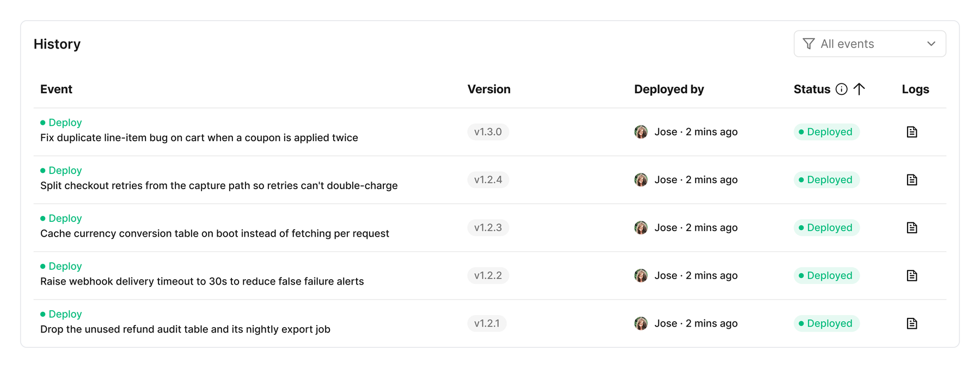Select the v1.2.1 version badge
The width and height of the screenshot is (980, 368).
(487, 324)
